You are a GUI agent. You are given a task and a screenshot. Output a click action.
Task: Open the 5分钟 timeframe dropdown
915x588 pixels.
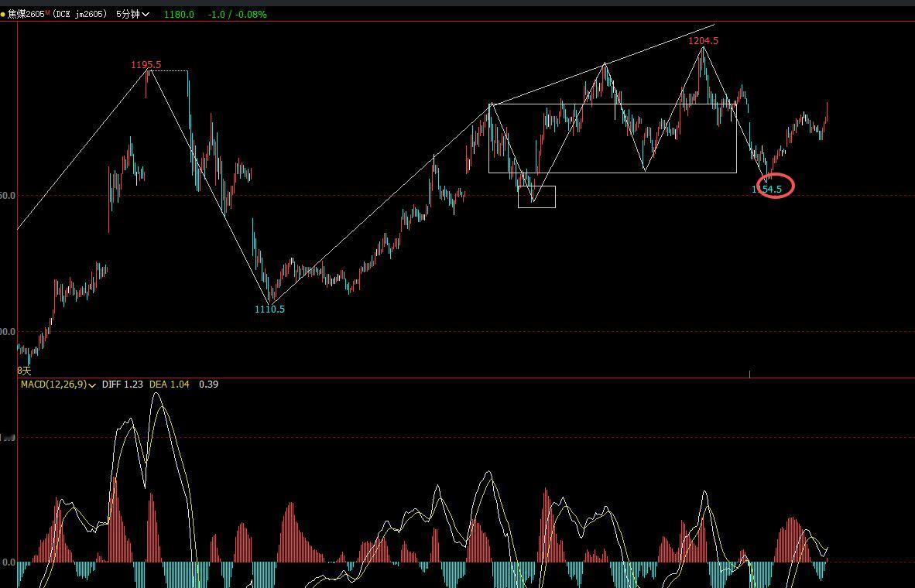tap(132, 14)
